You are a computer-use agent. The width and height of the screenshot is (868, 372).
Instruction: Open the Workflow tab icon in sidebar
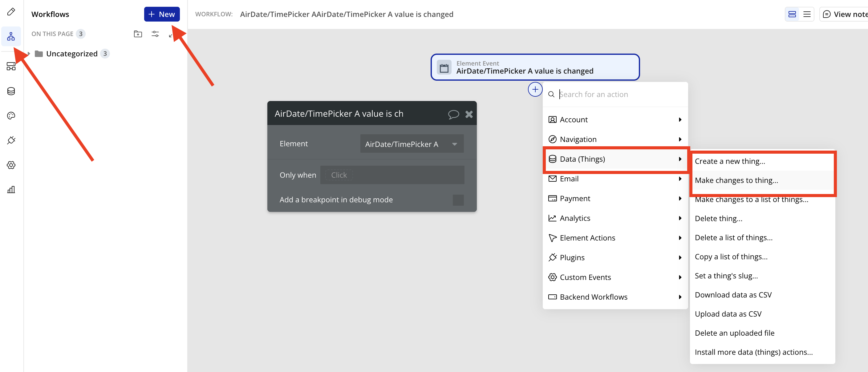(x=11, y=36)
